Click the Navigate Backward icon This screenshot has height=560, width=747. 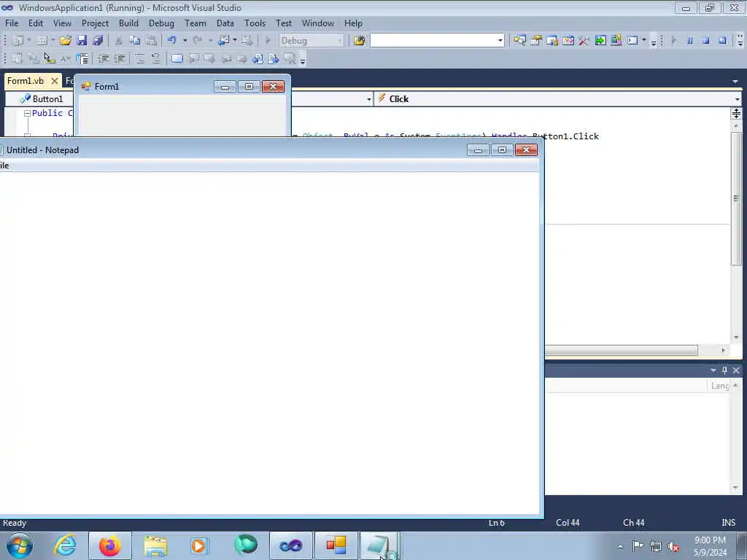[x=223, y=41]
